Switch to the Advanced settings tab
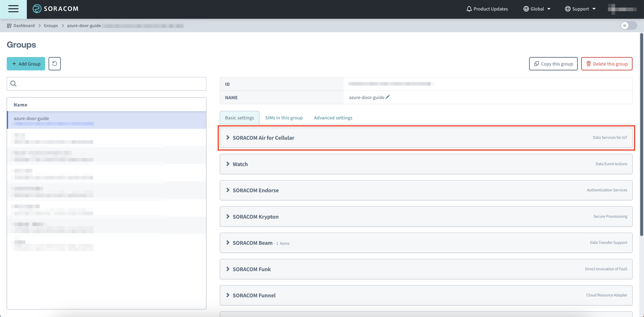The height and width of the screenshot is (317, 644). tap(333, 118)
